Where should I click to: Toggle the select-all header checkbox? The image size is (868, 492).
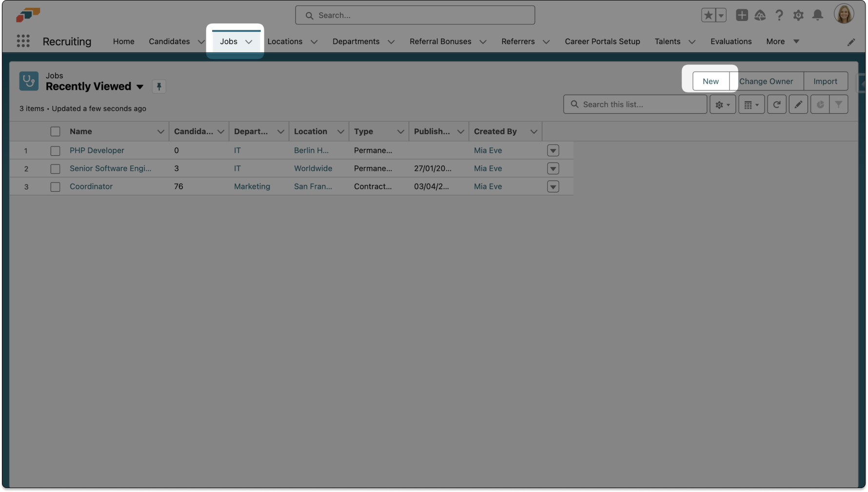click(55, 132)
